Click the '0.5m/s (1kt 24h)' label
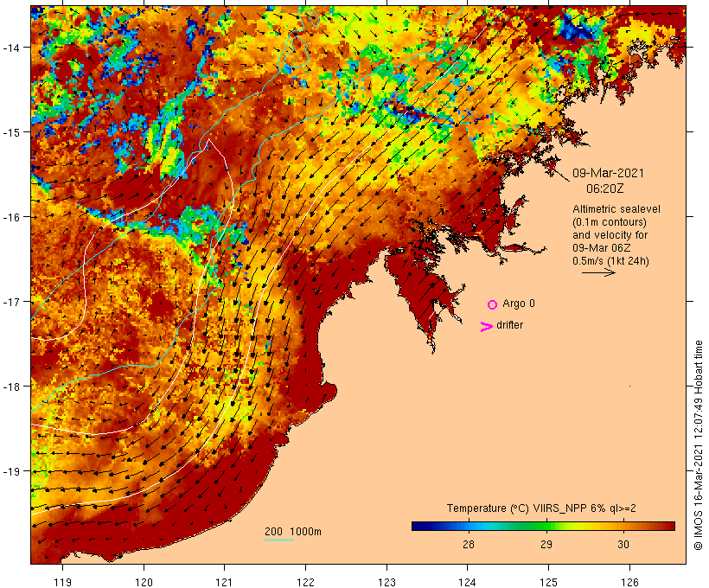 (x=611, y=261)
